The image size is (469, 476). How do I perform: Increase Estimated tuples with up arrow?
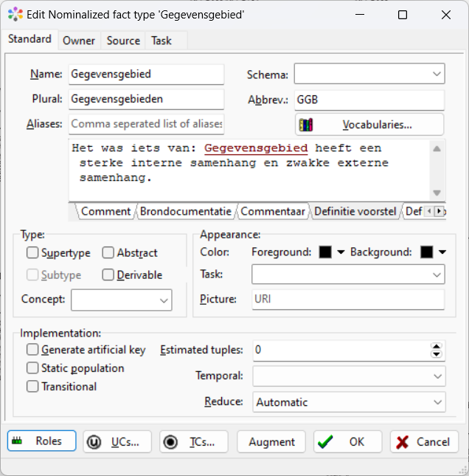click(x=437, y=345)
